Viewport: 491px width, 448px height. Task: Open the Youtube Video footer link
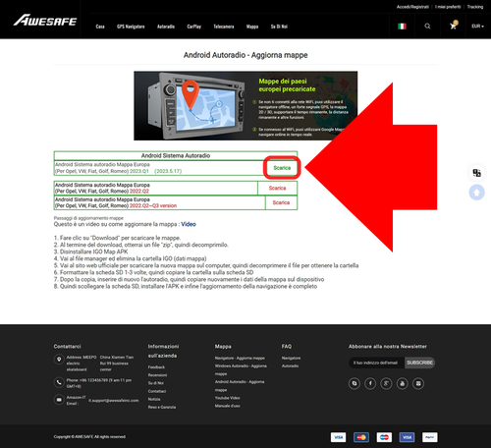[x=227, y=398]
